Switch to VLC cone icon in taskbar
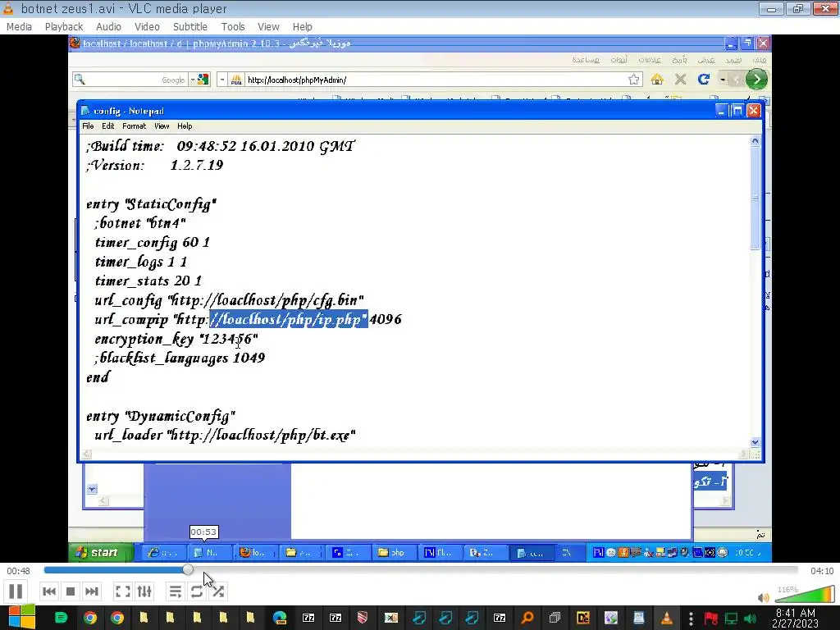 point(666,618)
